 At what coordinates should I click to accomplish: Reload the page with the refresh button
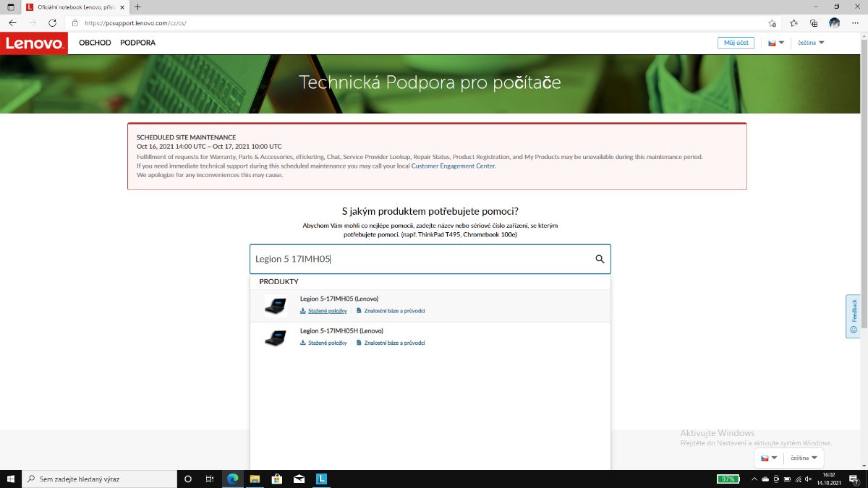(52, 23)
